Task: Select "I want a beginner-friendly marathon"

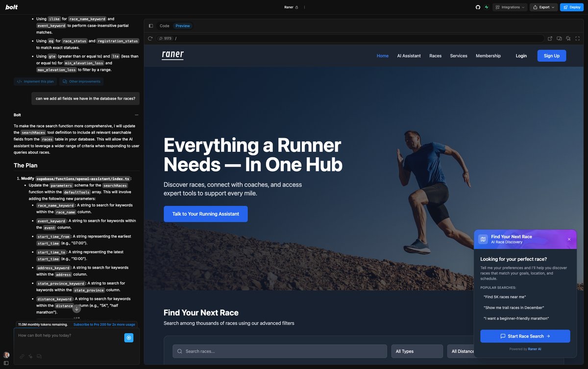Action: [516, 319]
